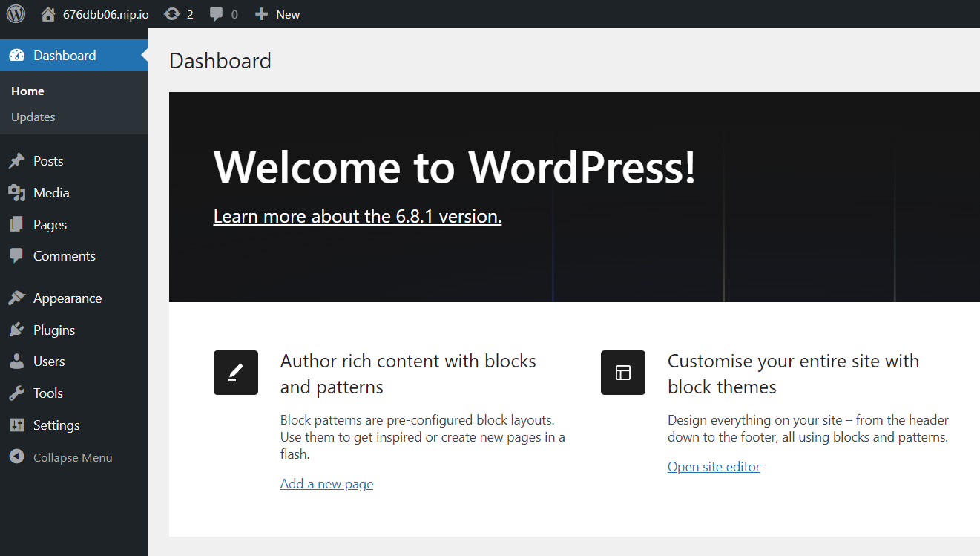Click the Users person icon
The width and height of the screenshot is (980, 556).
pos(16,362)
